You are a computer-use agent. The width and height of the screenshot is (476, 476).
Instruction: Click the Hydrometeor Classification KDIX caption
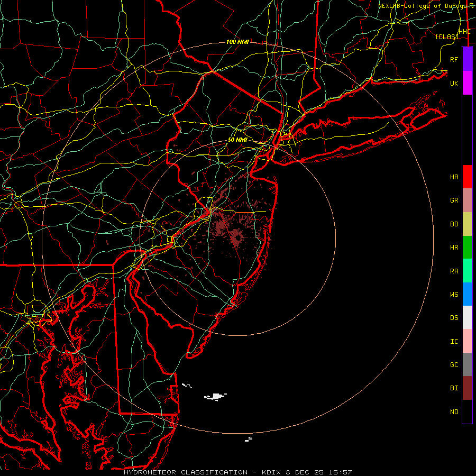click(x=237, y=472)
